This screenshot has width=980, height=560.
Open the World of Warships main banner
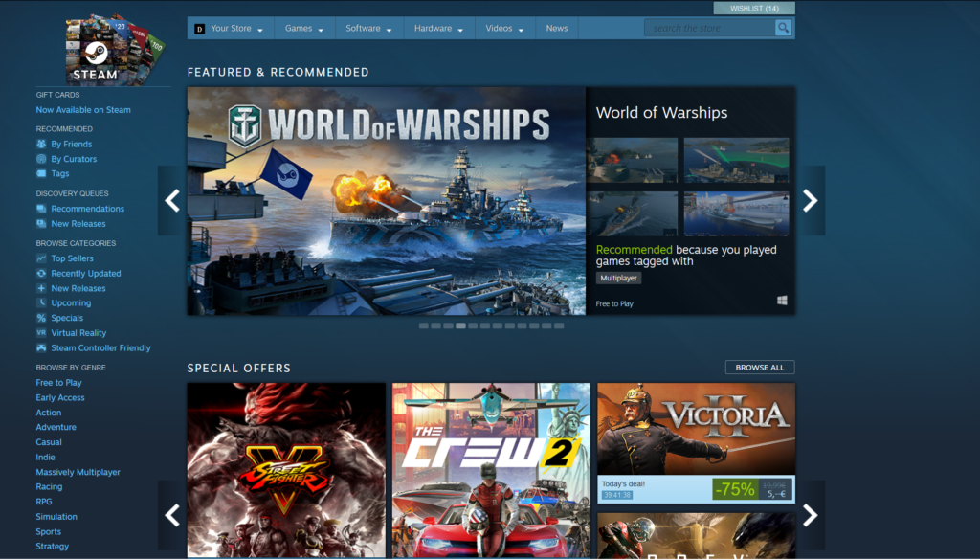(x=387, y=201)
